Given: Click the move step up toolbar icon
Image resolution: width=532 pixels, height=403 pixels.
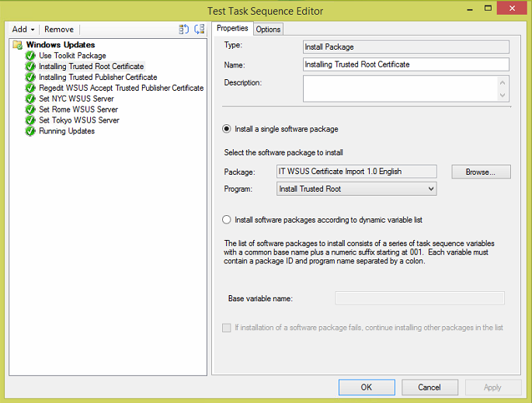Looking at the screenshot, I should [x=184, y=30].
